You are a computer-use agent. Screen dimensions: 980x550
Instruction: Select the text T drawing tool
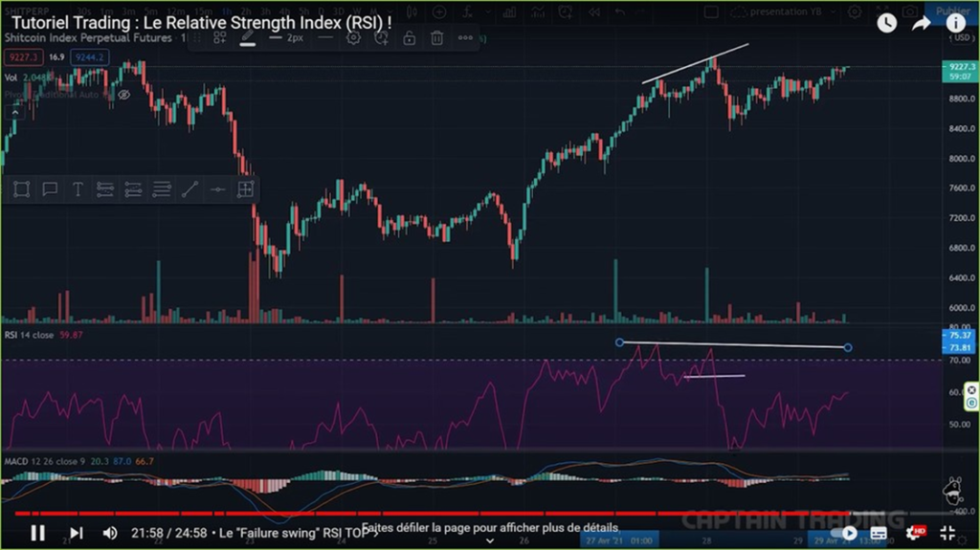(x=78, y=189)
